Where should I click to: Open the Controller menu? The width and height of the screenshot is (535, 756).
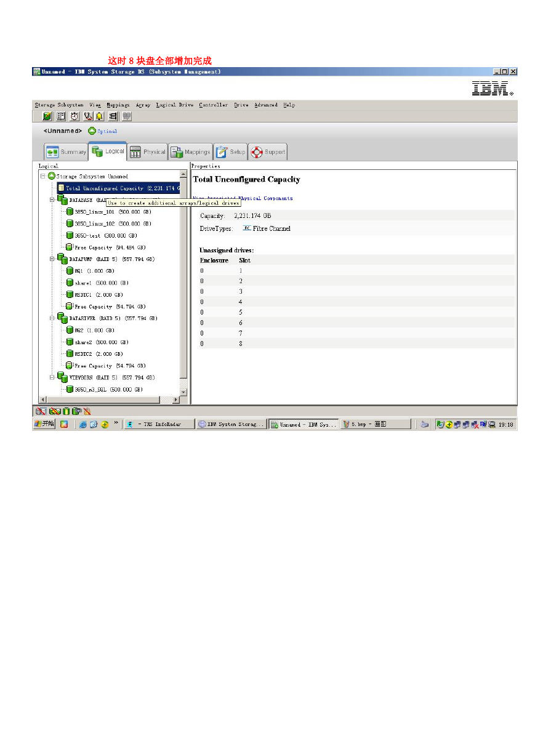pyautogui.click(x=214, y=105)
